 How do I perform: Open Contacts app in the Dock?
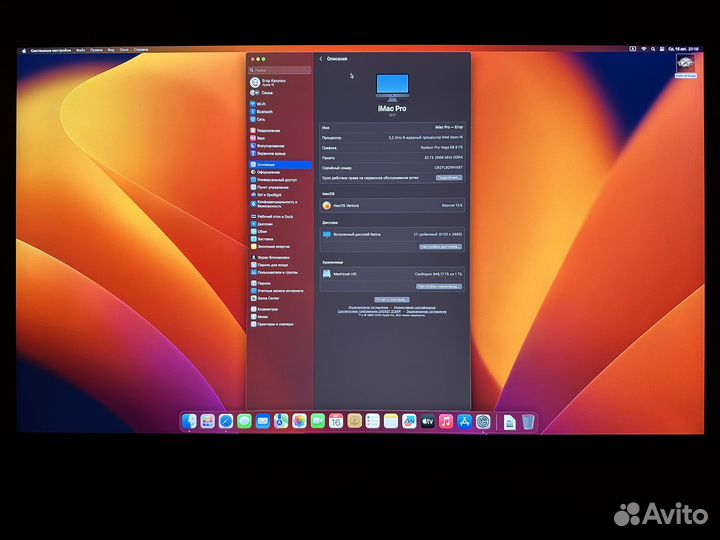[x=354, y=422]
